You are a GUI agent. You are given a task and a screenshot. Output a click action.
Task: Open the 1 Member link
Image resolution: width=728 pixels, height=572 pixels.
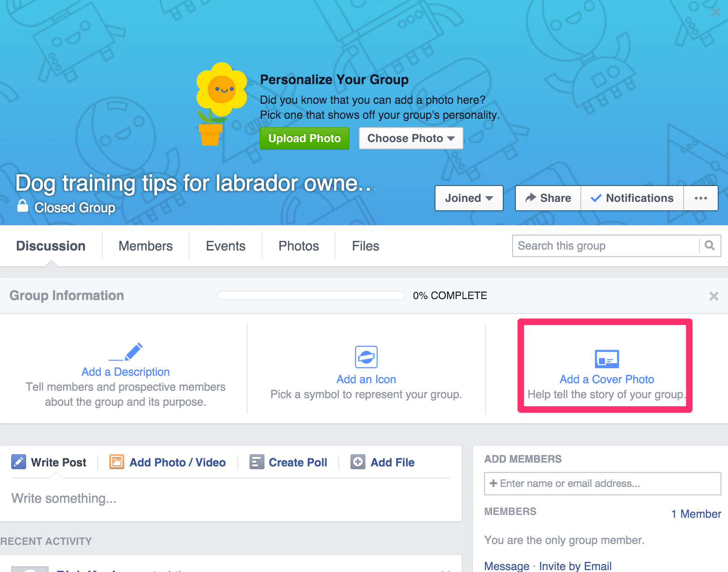tap(696, 514)
